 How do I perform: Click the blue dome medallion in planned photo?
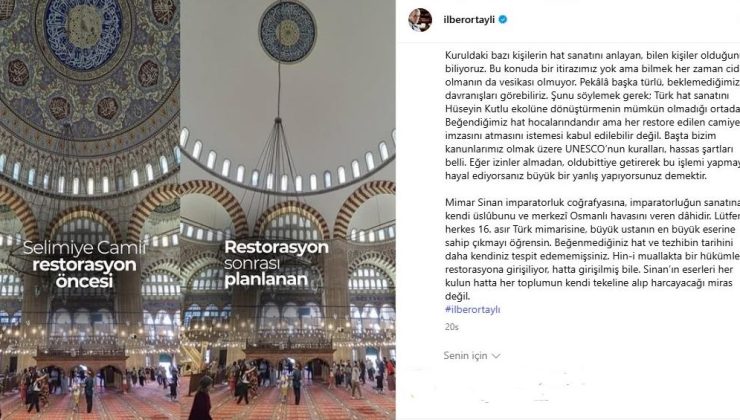287,31
